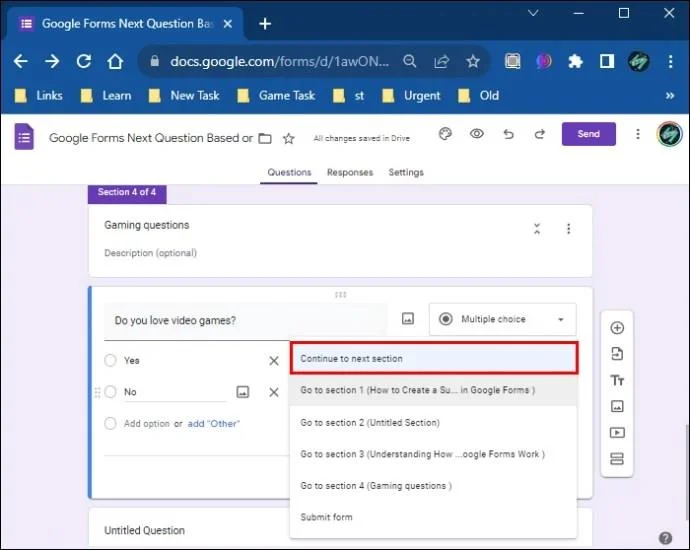Screen dimensions: 690x550
Task: Add image from the side toolbar
Action: 617,406
